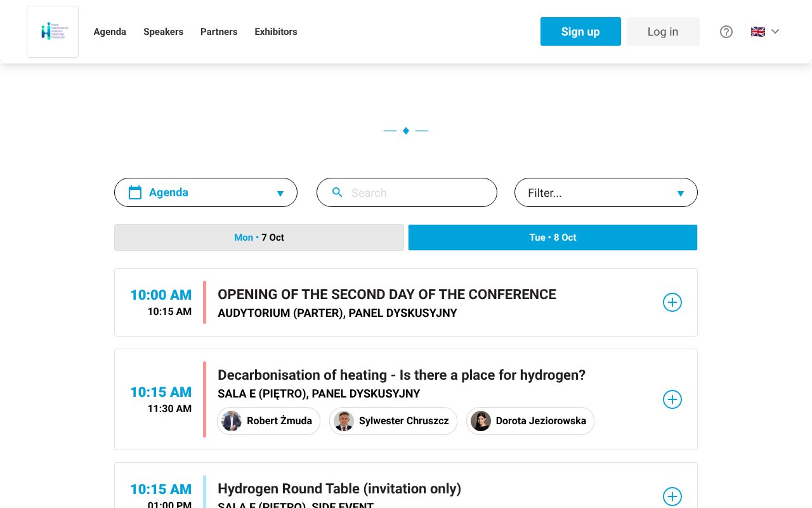Open the help question mark icon

pyautogui.click(x=726, y=31)
